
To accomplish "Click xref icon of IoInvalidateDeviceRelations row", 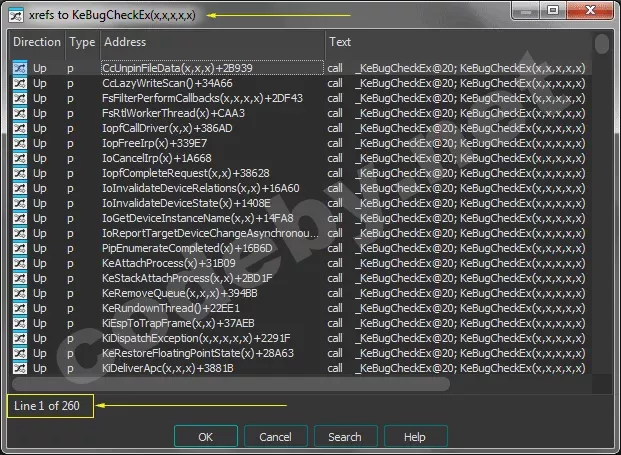I will (x=20, y=188).
